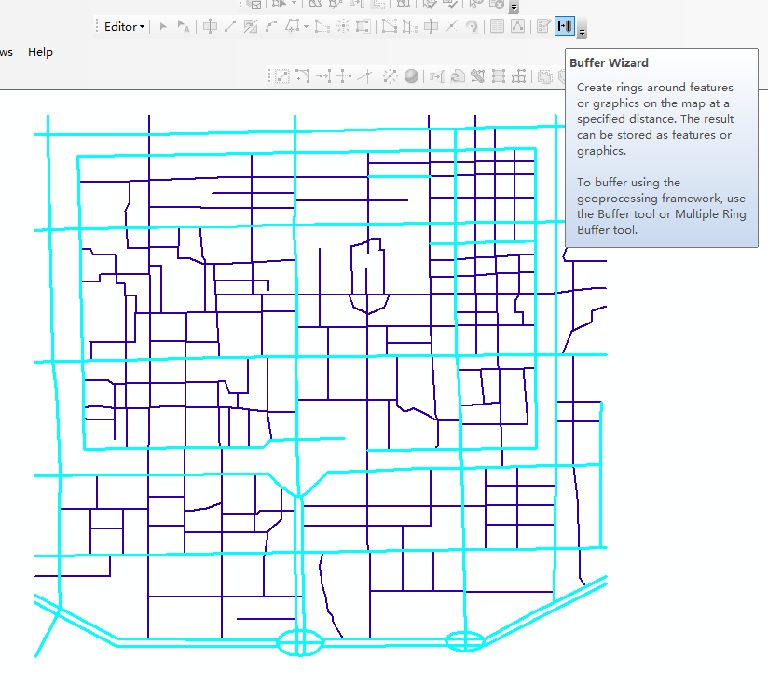Screen dimensions: 768x700
Task: Click the Split Tool cross icon
Action: pos(452,26)
